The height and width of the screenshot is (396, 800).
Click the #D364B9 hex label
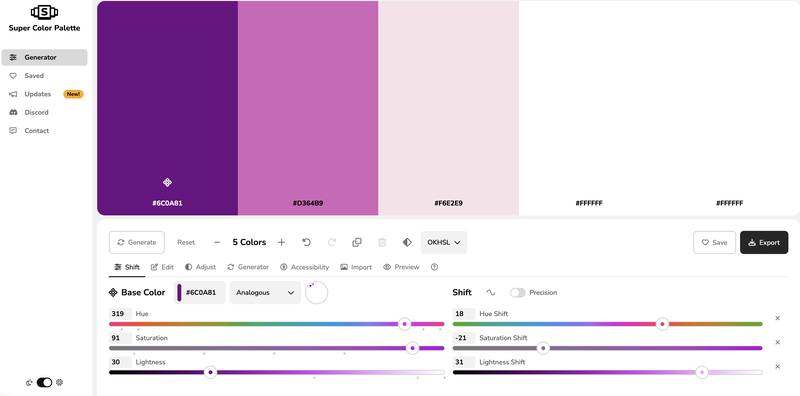[x=308, y=203]
